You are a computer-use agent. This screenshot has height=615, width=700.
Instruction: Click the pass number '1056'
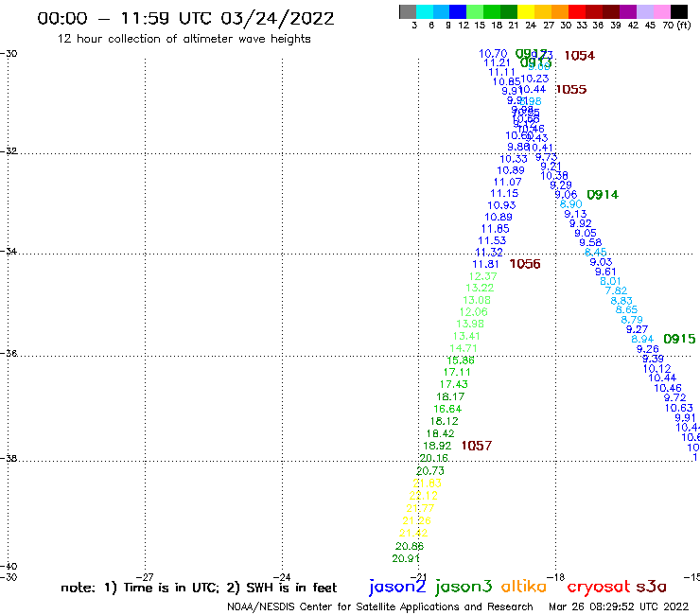(x=525, y=264)
